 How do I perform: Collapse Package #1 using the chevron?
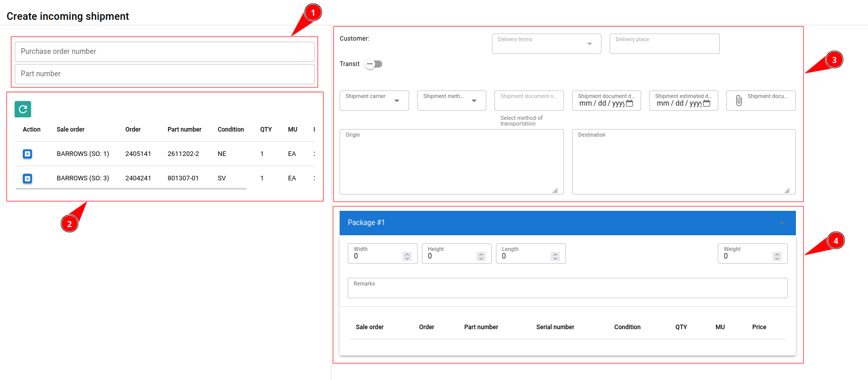[x=781, y=223]
